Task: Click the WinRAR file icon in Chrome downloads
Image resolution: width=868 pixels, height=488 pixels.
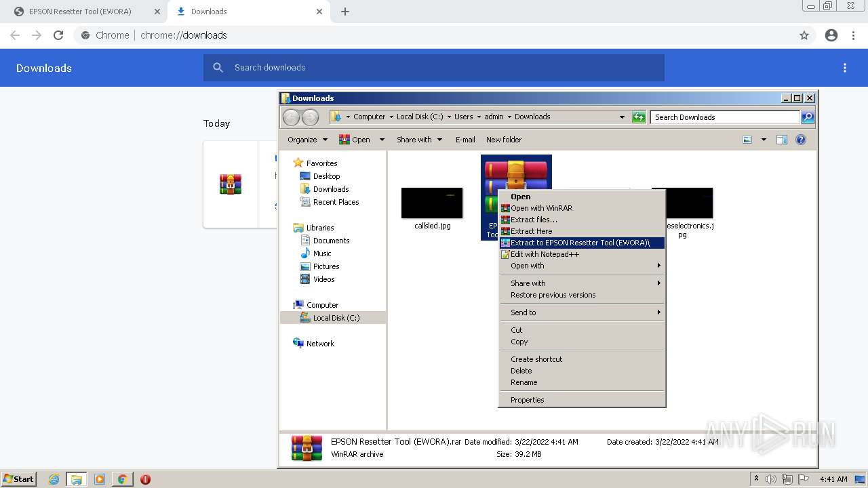Action: [231, 184]
